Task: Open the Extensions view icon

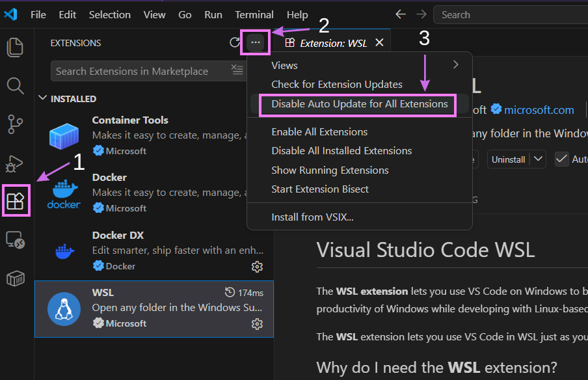Action: pos(16,201)
